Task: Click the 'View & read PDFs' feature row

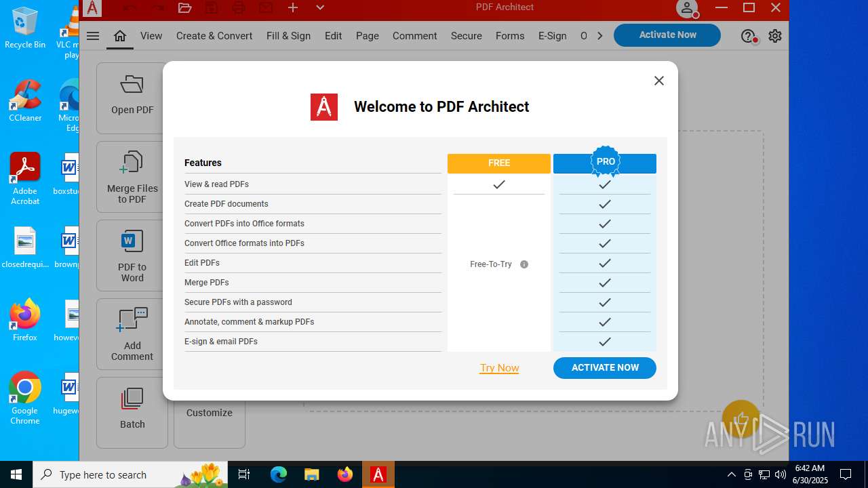Action: pos(313,184)
